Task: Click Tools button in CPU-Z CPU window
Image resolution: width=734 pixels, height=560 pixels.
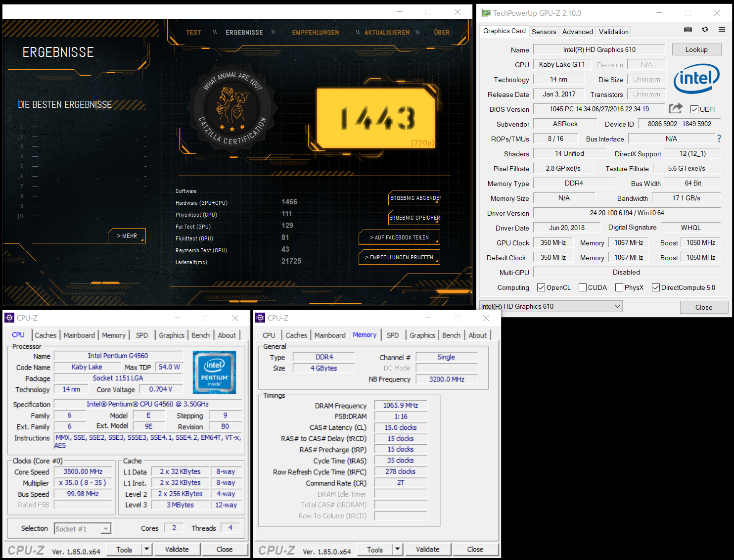Action: tap(124, 549)
